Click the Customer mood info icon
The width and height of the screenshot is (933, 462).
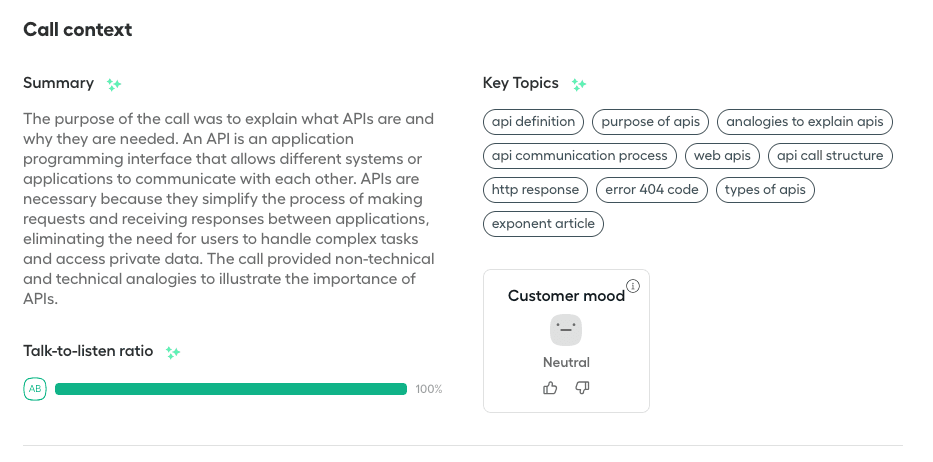pos(633,286)
